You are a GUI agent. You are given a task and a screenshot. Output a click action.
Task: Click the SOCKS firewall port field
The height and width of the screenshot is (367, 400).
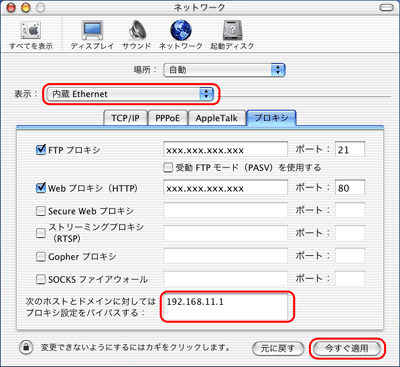pyautogui.click(x=350, y=279)
